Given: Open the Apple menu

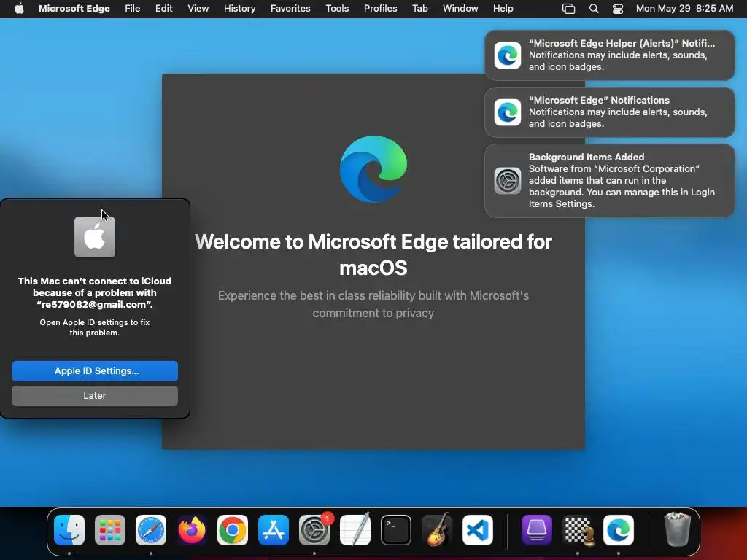Looking at the screenshot, I should pos(19,9).
